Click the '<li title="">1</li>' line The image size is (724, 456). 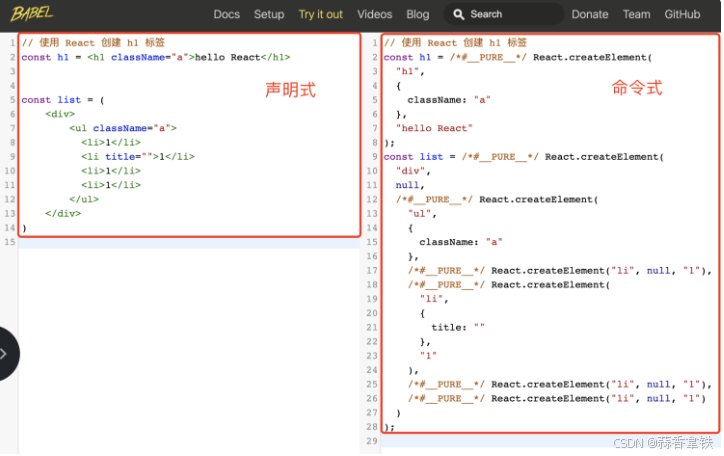tap(138, 156)
